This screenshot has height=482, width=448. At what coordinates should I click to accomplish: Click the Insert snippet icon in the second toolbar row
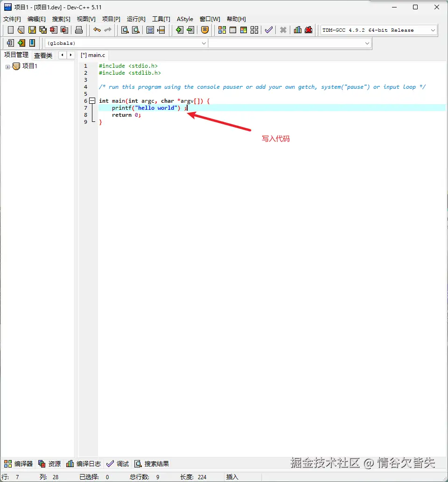10,43
